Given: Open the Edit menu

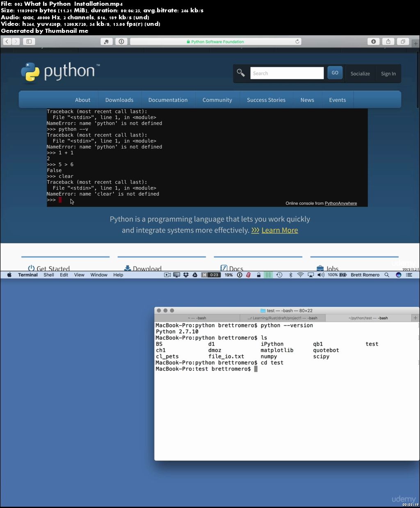Looking at the screenshot, I should pyautogui.click(x=64, y=275).
